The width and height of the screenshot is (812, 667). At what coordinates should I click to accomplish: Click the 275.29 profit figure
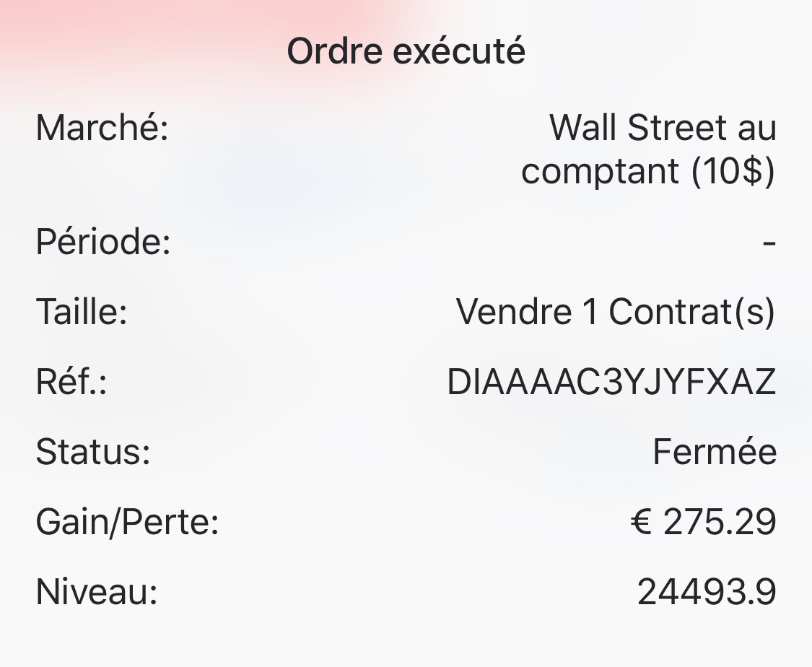(x=720, y=522)
